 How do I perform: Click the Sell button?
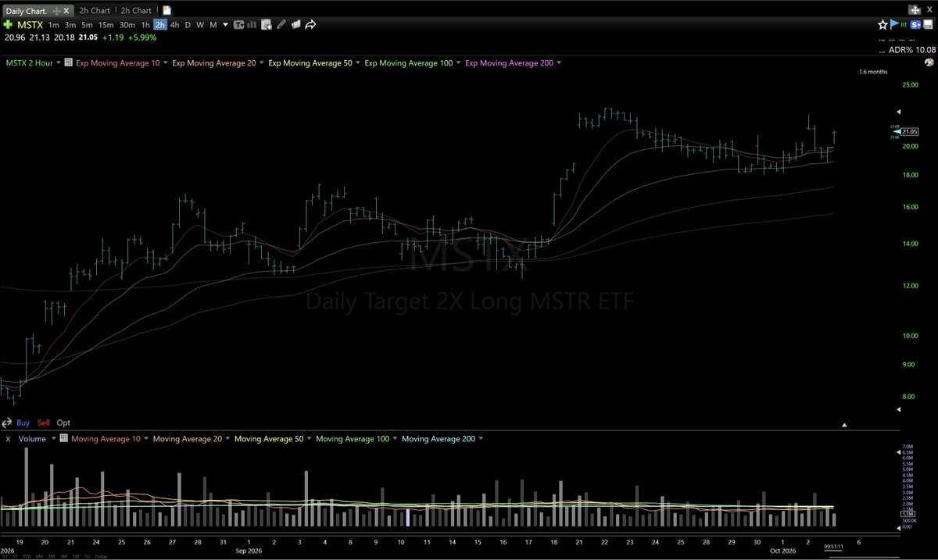[43, 423]
